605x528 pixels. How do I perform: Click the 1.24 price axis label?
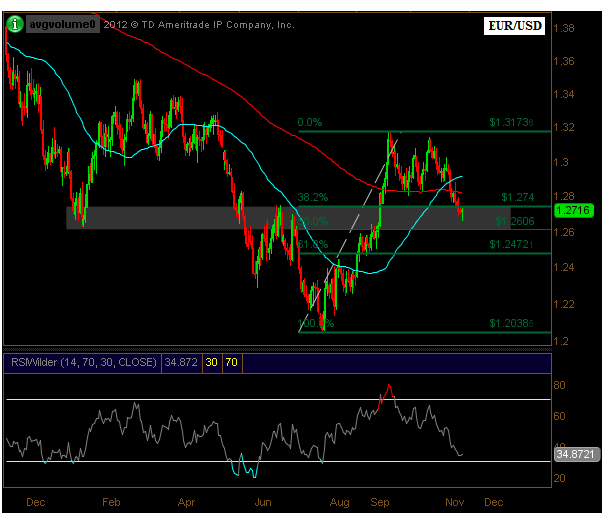coord(564,267)
